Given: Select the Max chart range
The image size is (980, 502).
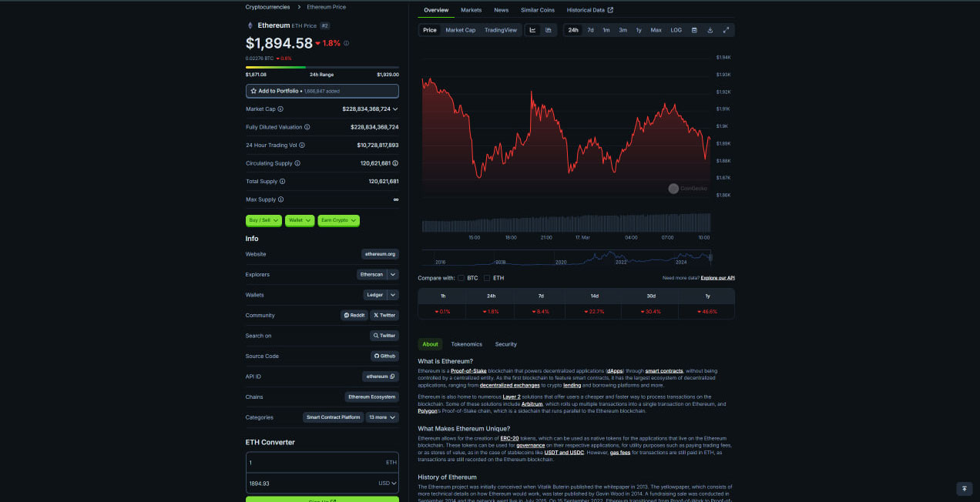Looking at the screenshot, I should click(656, 30).
